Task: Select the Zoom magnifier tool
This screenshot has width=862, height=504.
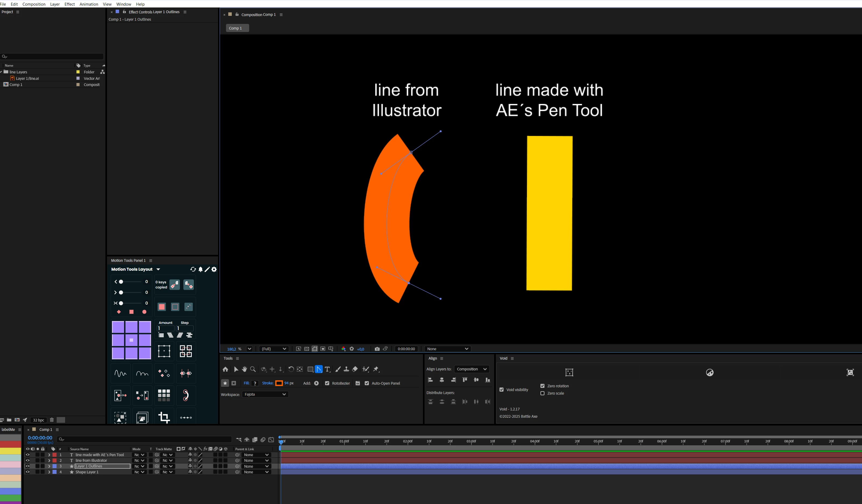Action: 253,369
